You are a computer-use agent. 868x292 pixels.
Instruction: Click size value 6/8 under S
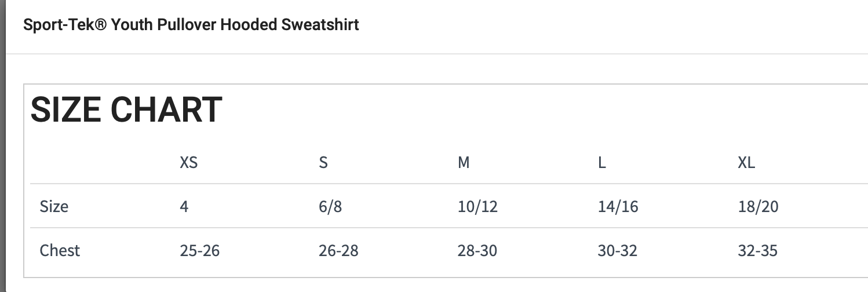pyautogui.click(x=330, y=206)
